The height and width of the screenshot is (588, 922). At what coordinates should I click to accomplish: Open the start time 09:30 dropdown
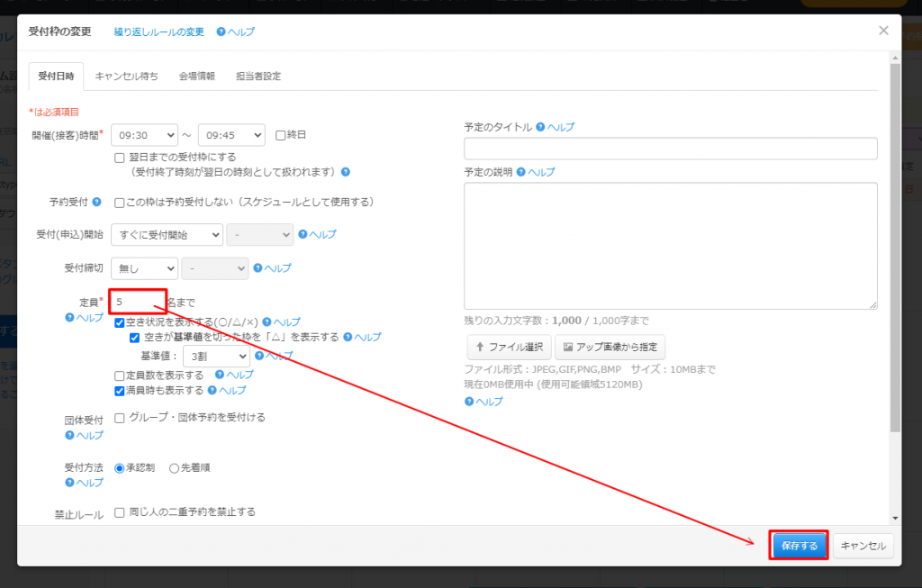coord(144,135)
